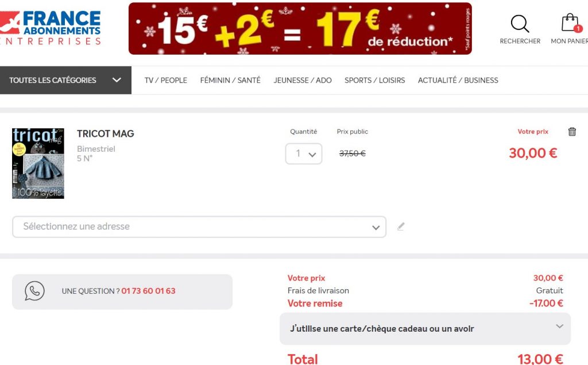This screenshot has height=365, width=588.
Task: Open the Tricot Mag cover thumbnail
Action: [x=38, y=163]
